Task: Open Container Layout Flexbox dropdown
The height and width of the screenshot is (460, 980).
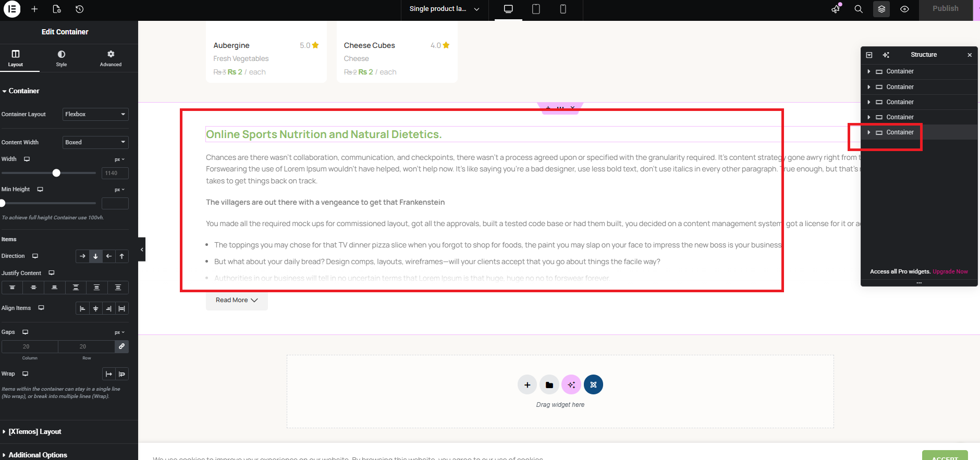Action: (95, 114)
